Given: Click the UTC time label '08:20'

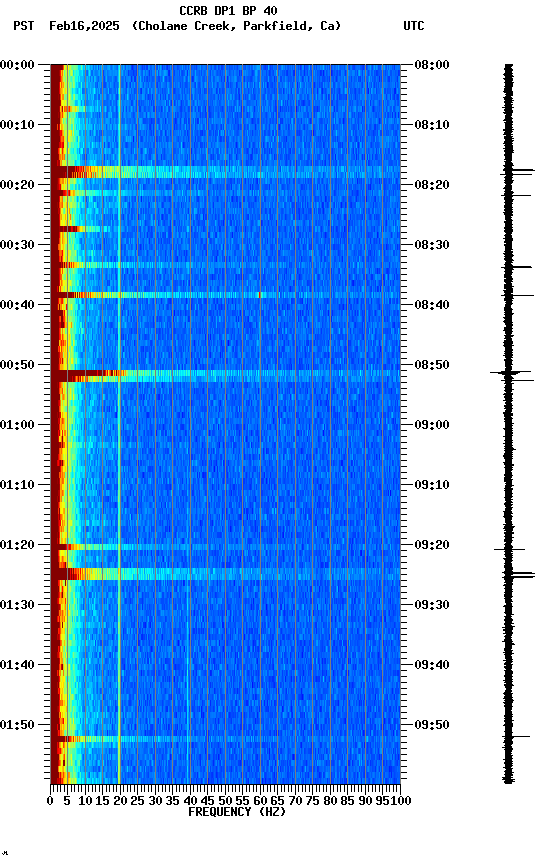Looking at the screenshot, I should tap(432, 185).
